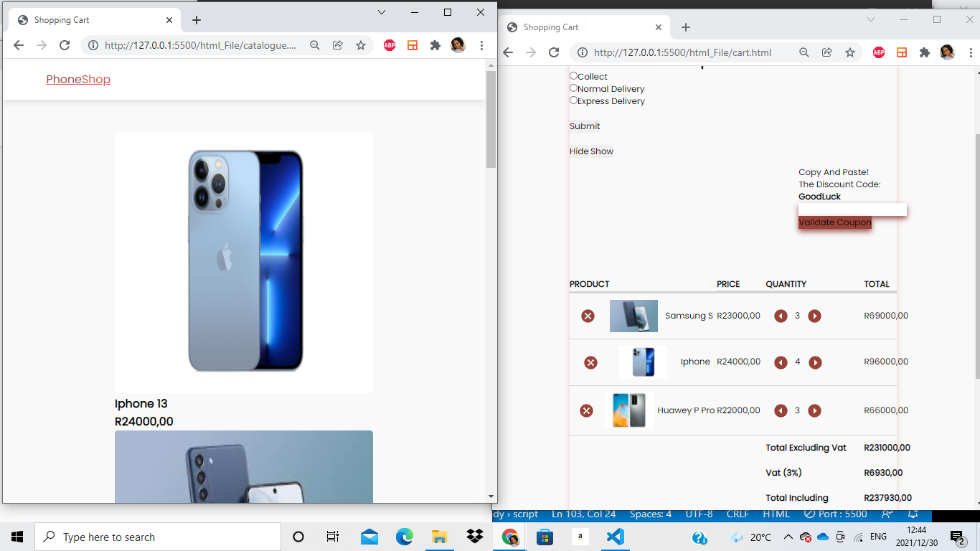Click catalogue window vertical scrollbar thumb
The image size is (980, 551).
click(491, 119)
